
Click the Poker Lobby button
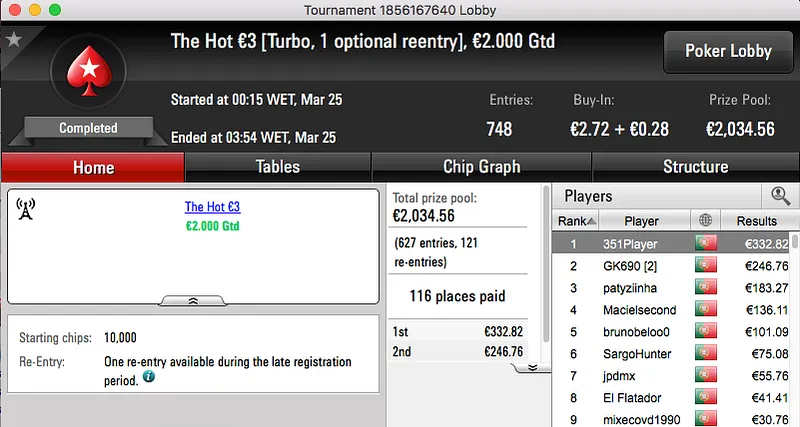click(726, 51)
